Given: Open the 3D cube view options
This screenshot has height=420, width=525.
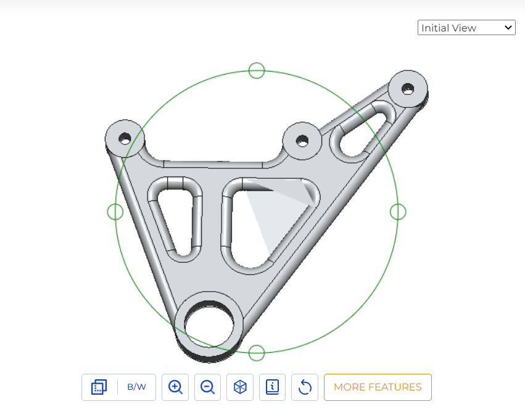Looking at the screenshot, I should (240, 387).
